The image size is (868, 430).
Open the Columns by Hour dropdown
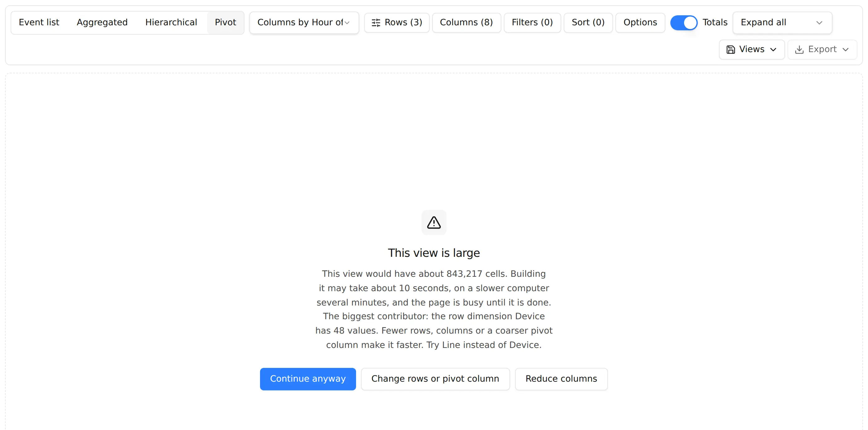click(x=304, y=22)
